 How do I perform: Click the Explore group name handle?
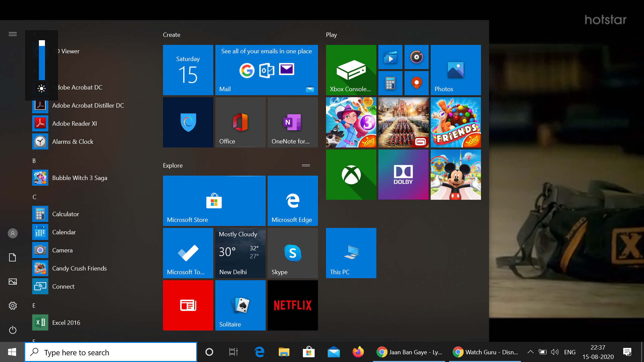coord(306,166)
